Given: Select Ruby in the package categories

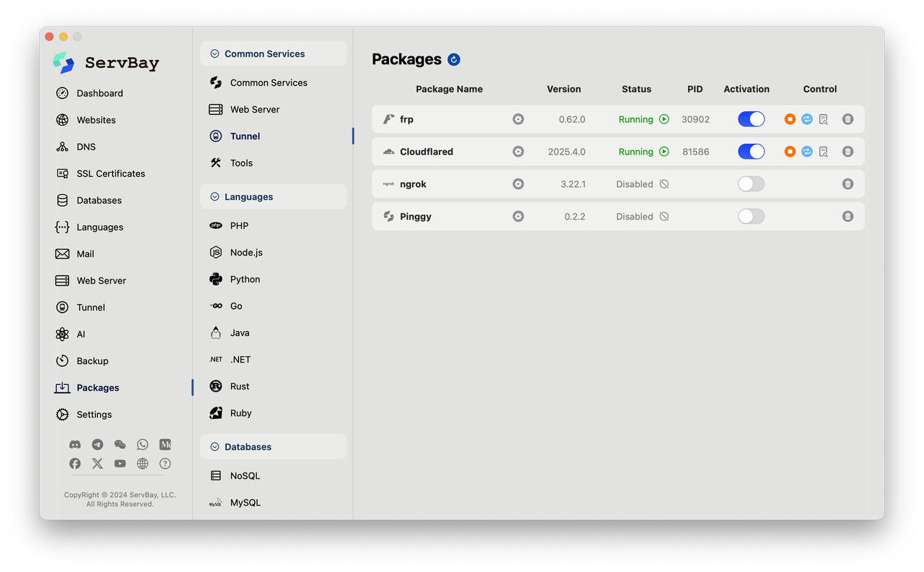Looking at the screenshot, I should pos(240,413).
